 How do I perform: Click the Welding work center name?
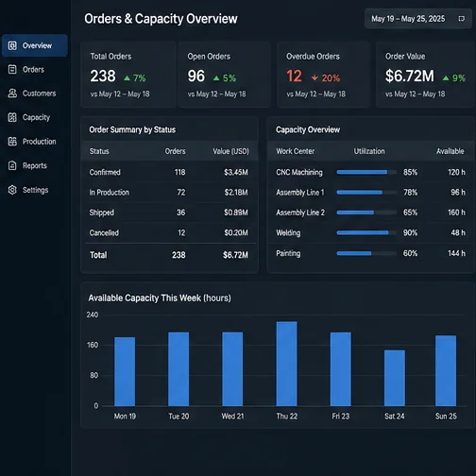point(288,233)
